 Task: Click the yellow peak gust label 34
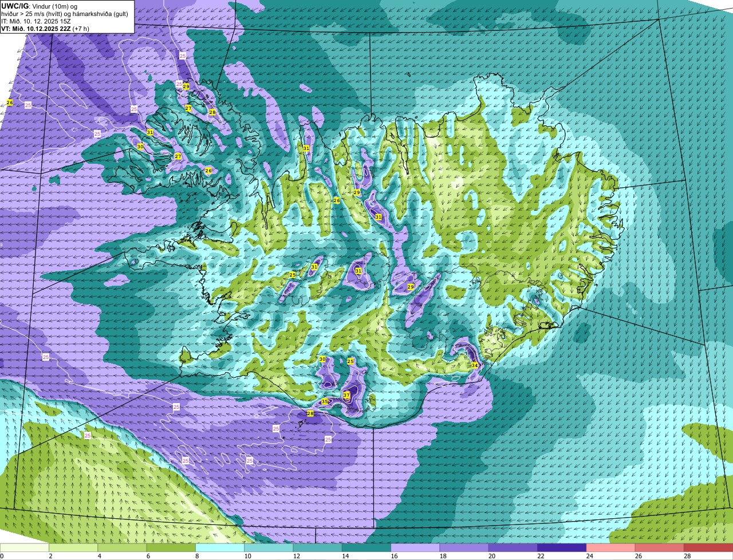[475, 365]
